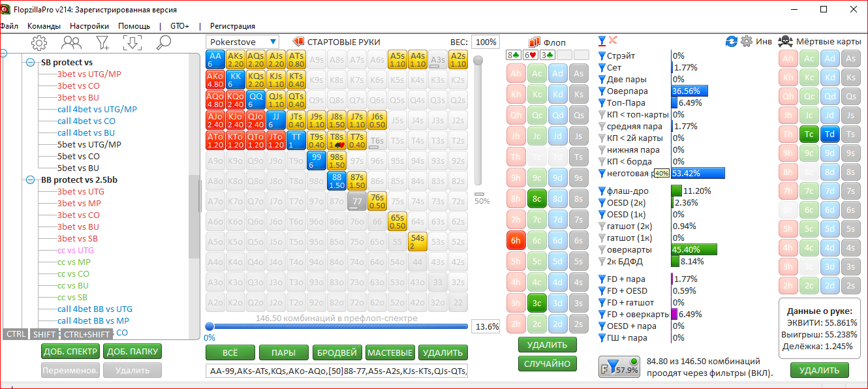
Task: Click the funnel icon beside гатшот (2к)
Action: click(x=602, y=226)
